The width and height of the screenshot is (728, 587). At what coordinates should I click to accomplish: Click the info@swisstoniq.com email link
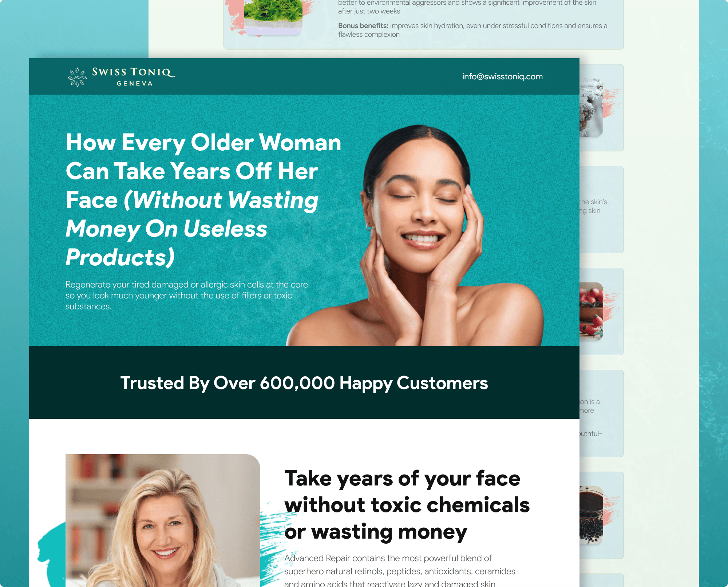[502, 76]
